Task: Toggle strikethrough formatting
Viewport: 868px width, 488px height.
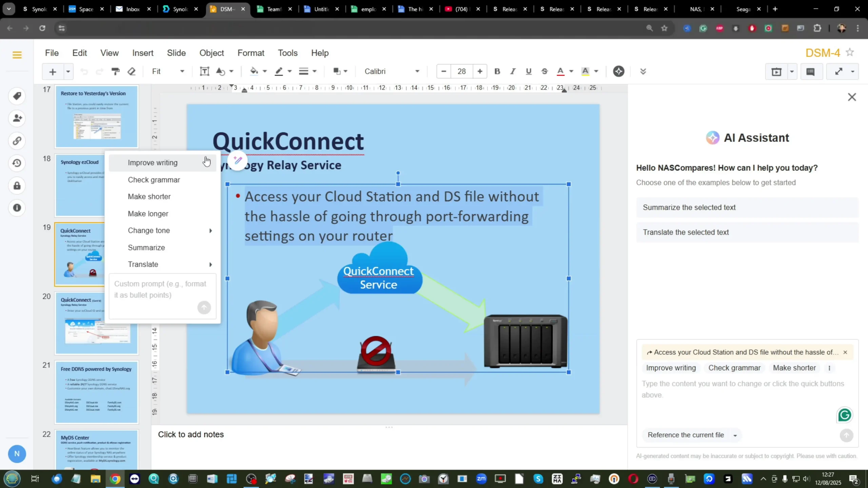Action: click(544, 71)
